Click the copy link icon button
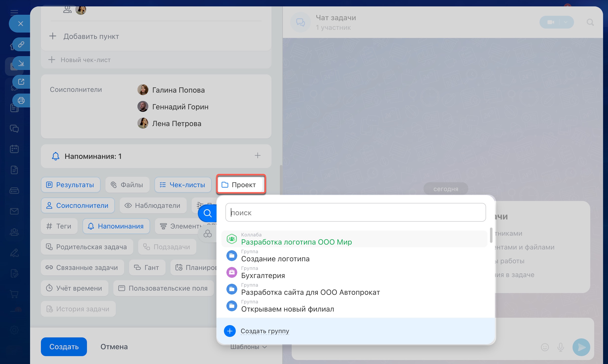This screenshot has width=608, height=364. pos(21,44)
